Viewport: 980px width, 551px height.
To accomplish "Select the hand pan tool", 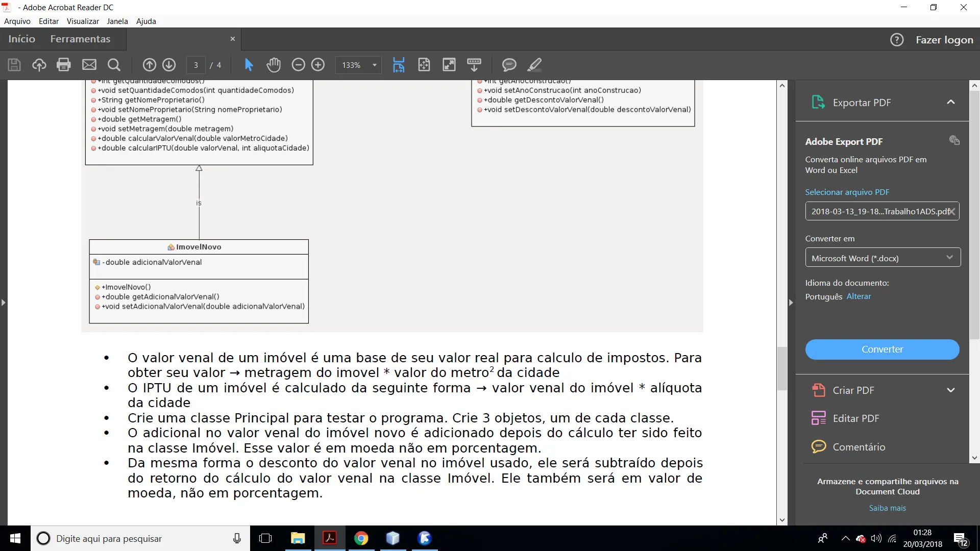I will point(274,65).
